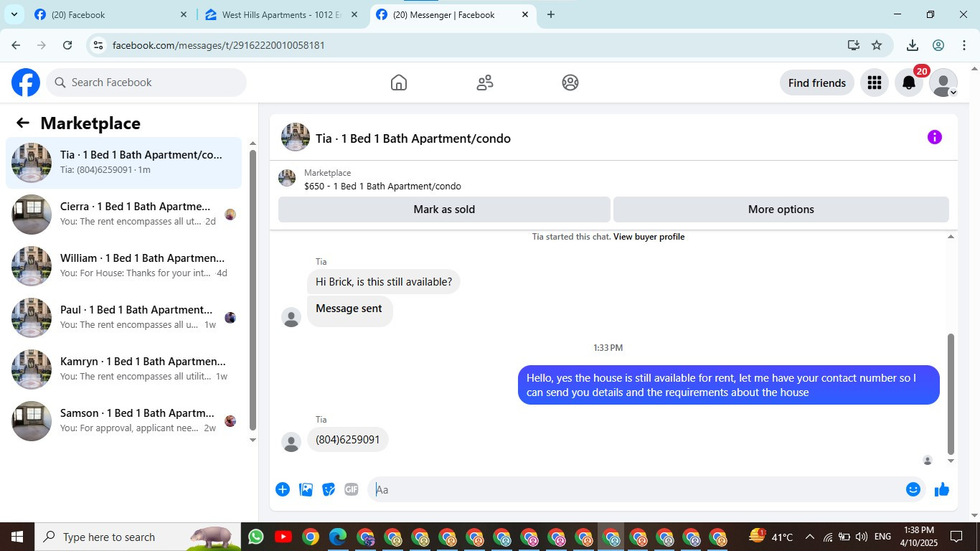Click the blue sent message bubble
This screenshot has height=551, width=980.
[x=728, y=385]
